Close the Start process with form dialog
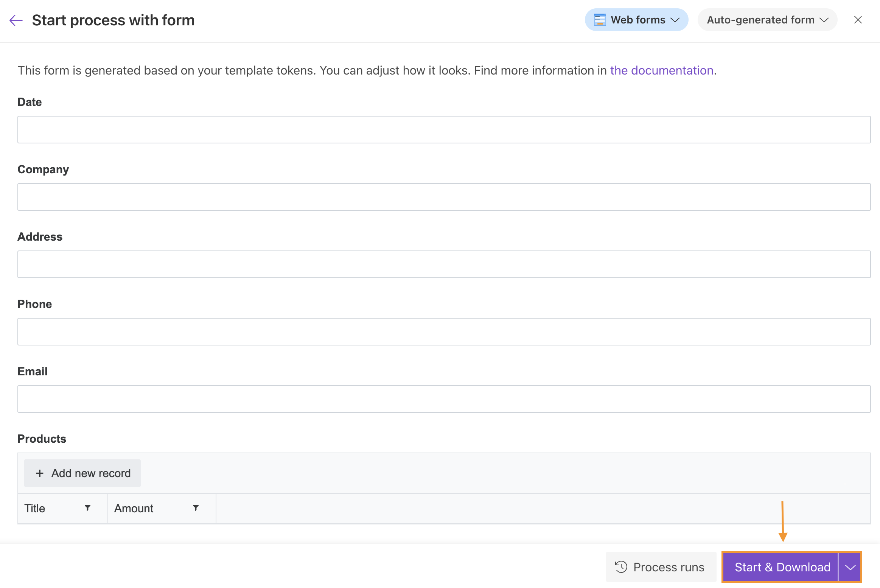This screenshot has height=588, width=880. click(858, 20)
